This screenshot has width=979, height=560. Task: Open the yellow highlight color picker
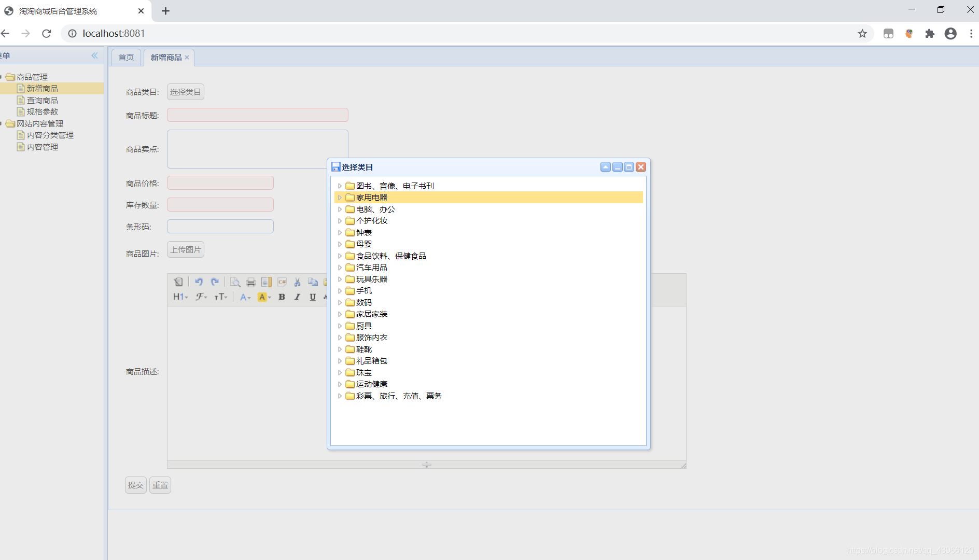264,297
